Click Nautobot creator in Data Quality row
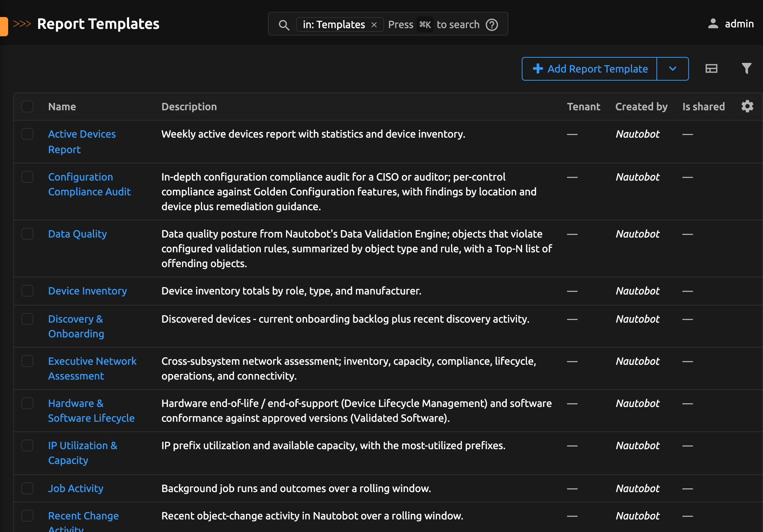 (x=638, y=234)
